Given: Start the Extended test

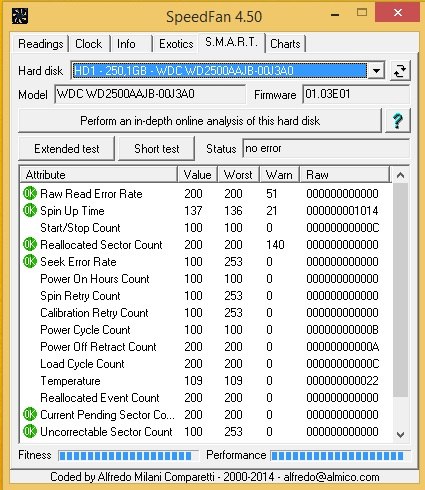Looking at the screenshot, I should [67, 149].
